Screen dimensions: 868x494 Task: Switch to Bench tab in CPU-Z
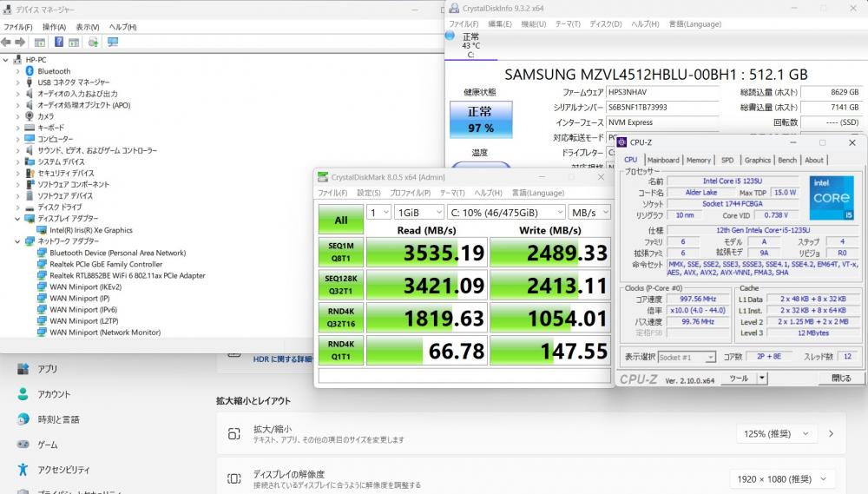click(787, 160)
